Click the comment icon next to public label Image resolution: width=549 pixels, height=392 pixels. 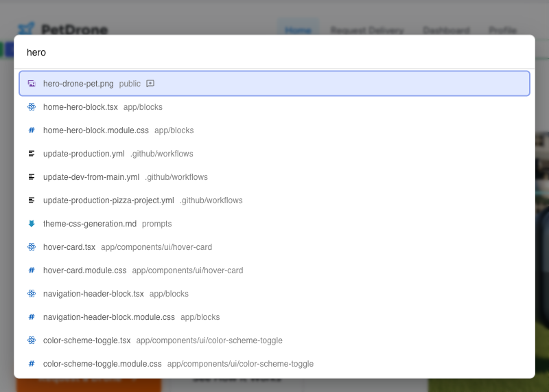(x=150, y=84)
